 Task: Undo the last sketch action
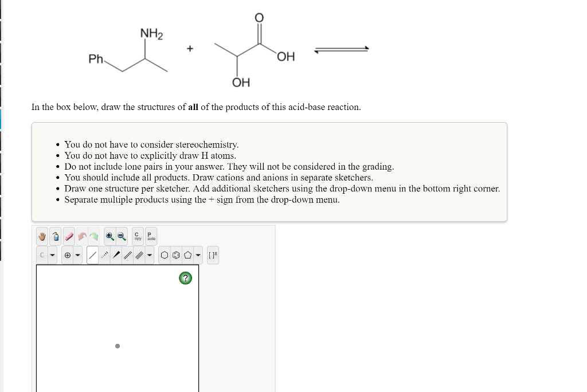pyautogui.click(x=82, y=236)
